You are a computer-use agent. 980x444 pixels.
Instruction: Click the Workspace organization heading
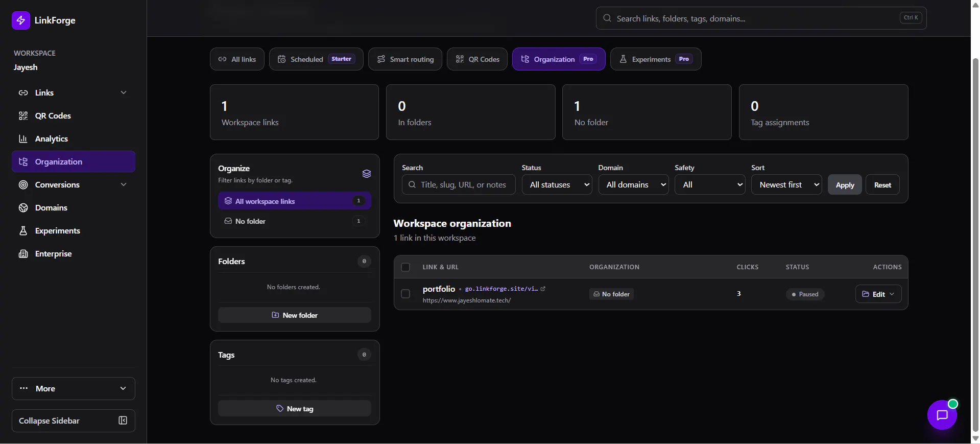pyautogui.click(x=452, y=223)
